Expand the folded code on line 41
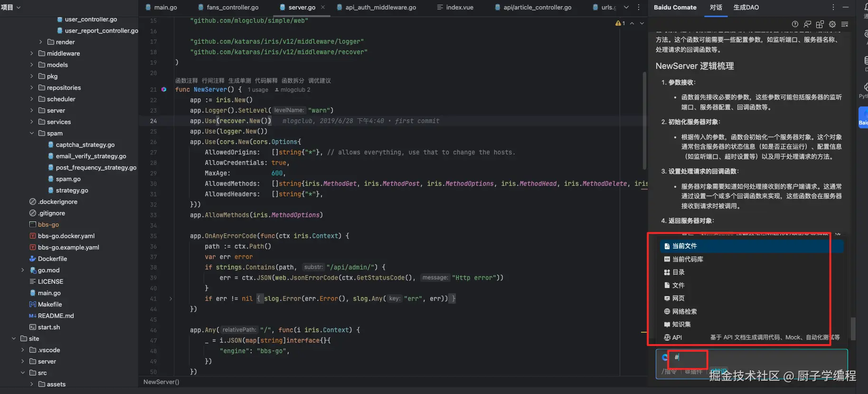 click(x=171, y=299)
